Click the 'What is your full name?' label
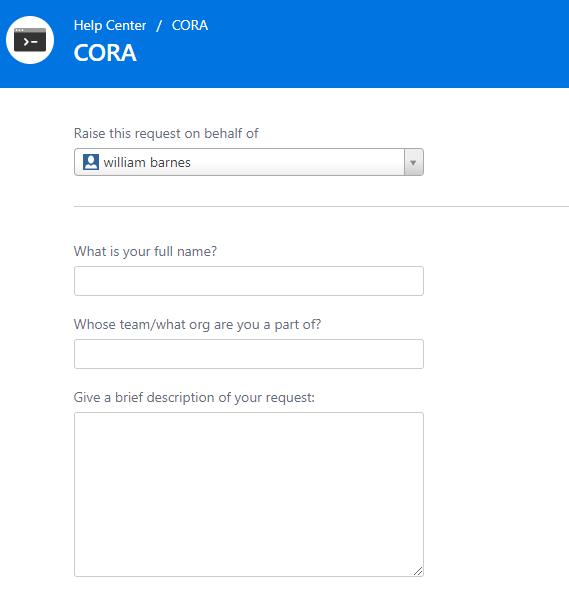The width and height of the screenshot is (569, 595). (x=145, y=252)
